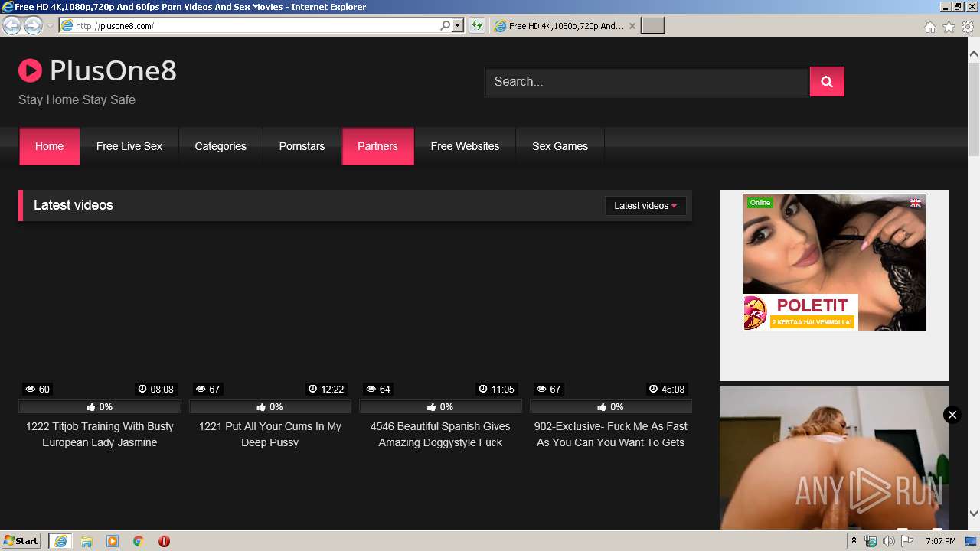Click the clock icon next to 12:22

point(312,389)
